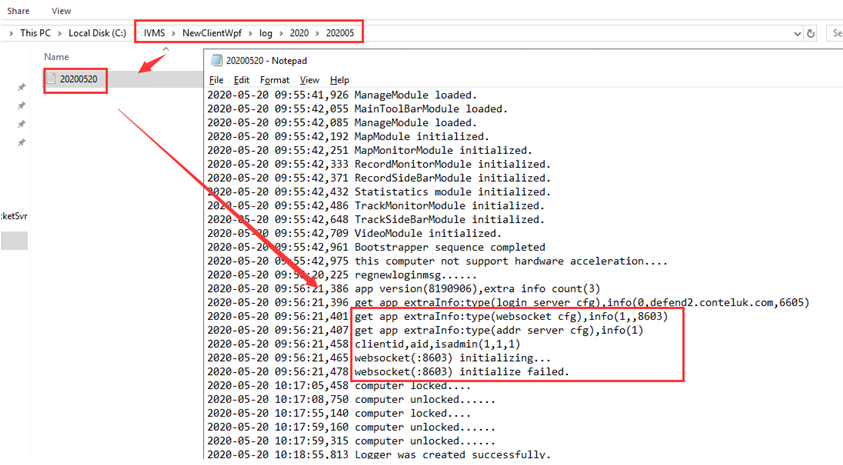Click the 'computer locked....' line at 10:17:05

339,386
